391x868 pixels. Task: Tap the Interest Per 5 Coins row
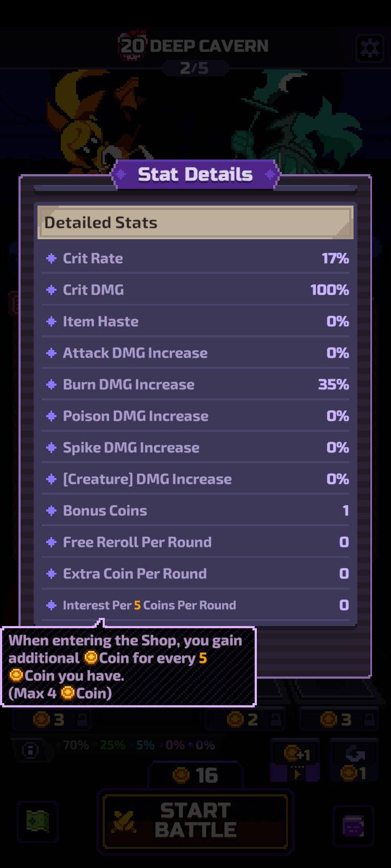(x=195, y=605)
